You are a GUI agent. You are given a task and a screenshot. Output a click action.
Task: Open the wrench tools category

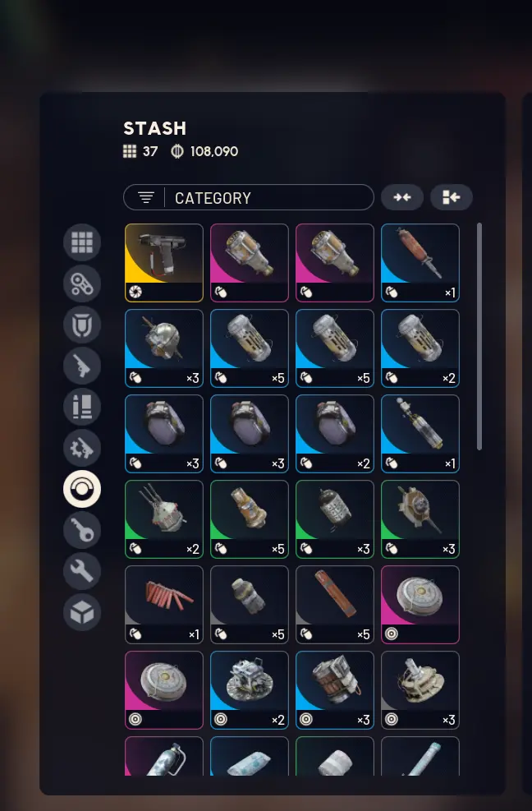click(82, 572)
